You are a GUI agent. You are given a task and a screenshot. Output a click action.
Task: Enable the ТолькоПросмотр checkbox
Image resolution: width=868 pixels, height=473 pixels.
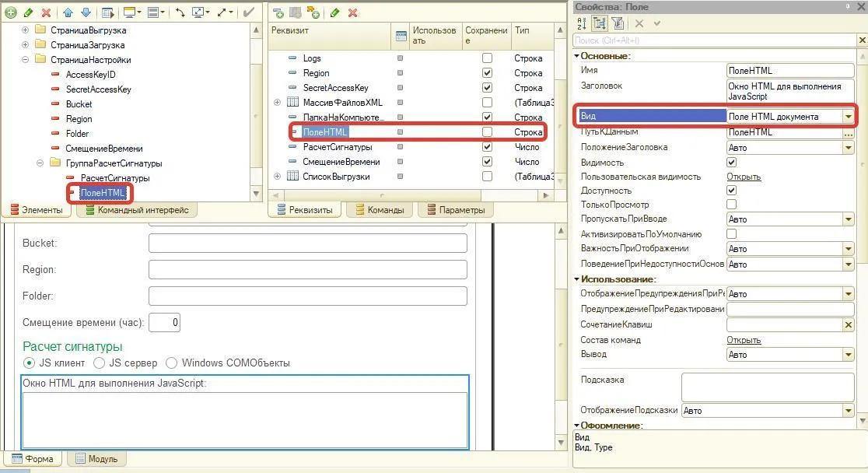pos(731,205)
